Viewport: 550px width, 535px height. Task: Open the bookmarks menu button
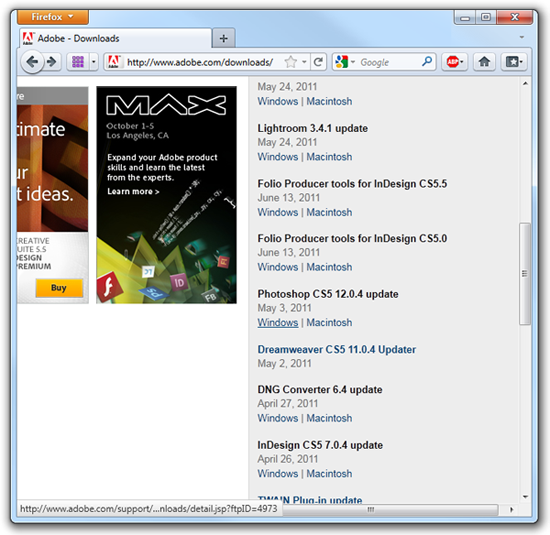[x=514, y=62]
